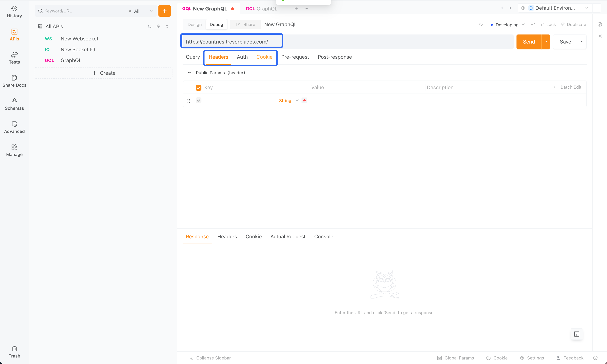
Task: Open the Schemas panel
Action: click(x=14, y=104)
